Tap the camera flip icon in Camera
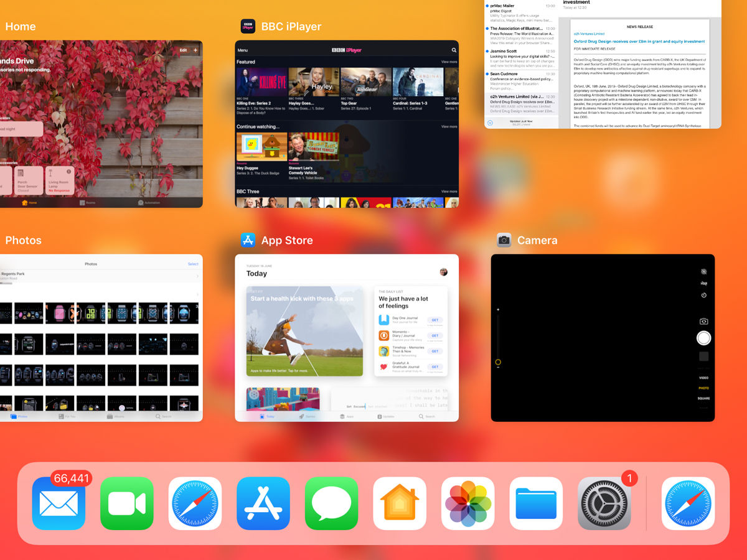 [x=703, y=320]
